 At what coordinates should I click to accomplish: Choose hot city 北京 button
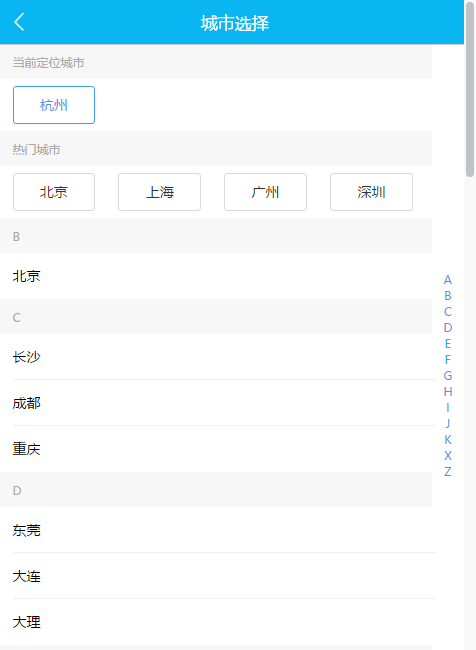54,192
